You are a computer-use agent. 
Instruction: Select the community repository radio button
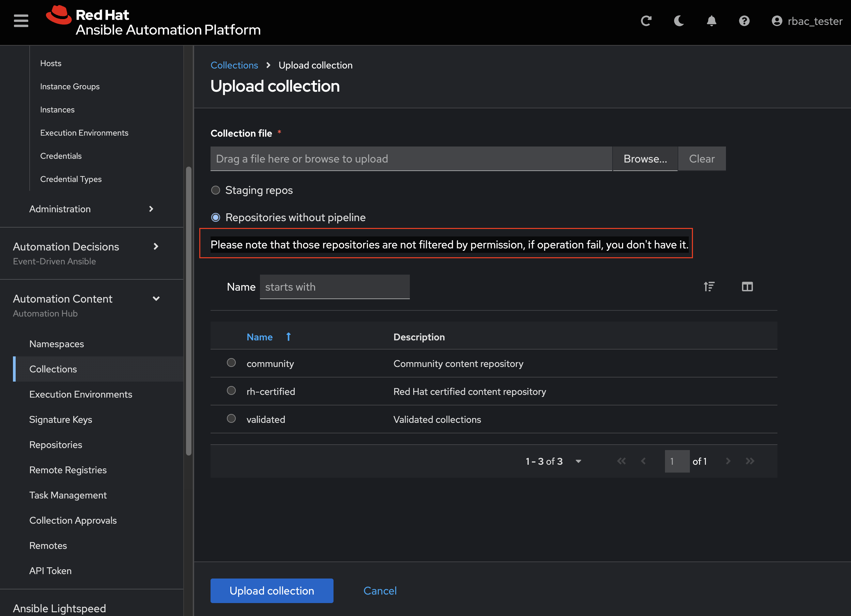pos(231,363)
